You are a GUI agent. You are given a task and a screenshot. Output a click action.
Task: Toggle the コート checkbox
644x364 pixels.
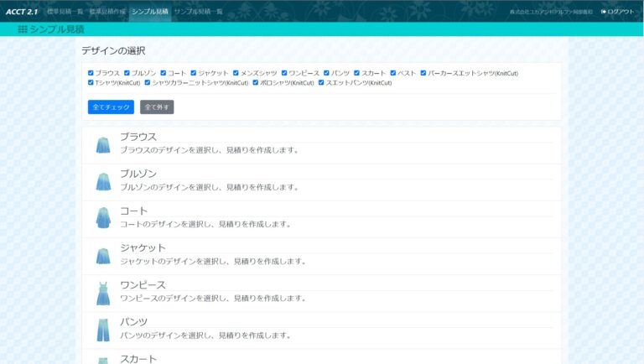tap(163, 73)
